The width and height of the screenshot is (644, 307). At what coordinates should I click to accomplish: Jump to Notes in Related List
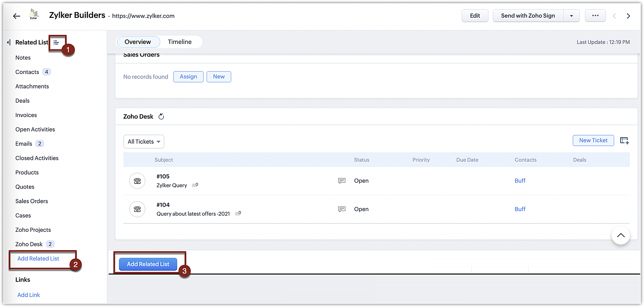23,58
